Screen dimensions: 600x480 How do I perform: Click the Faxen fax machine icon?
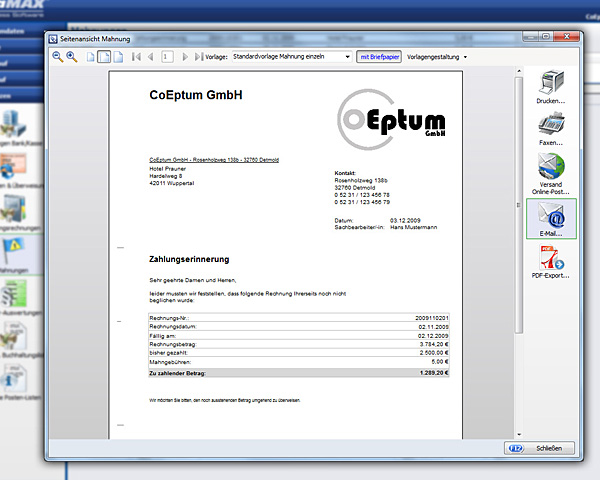click(551, 123)
